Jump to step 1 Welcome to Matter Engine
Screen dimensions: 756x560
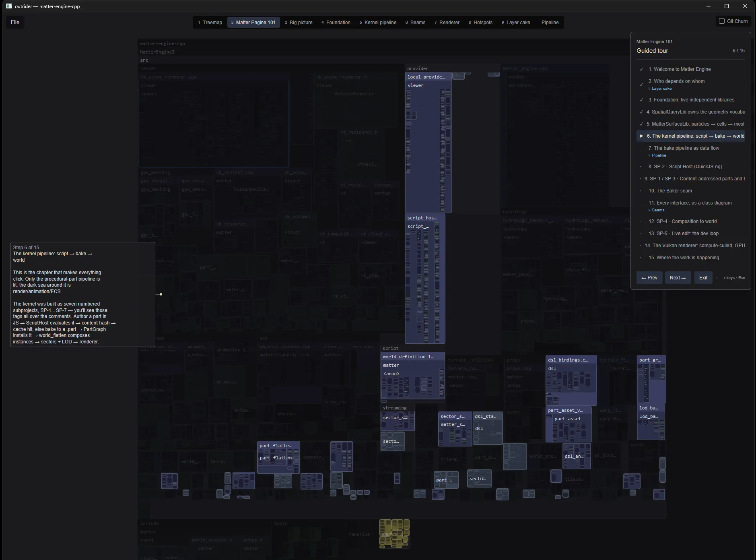coord(691,69)
